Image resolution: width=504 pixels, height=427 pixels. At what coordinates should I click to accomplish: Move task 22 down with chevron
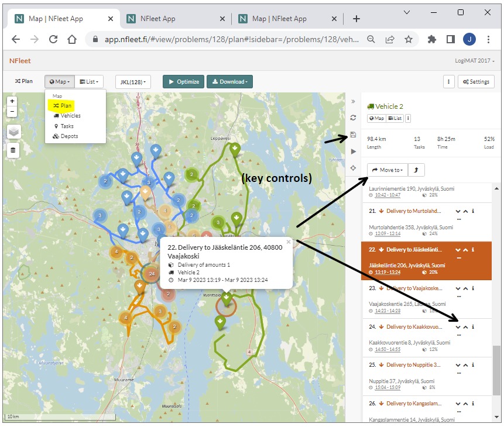[458, 250]
